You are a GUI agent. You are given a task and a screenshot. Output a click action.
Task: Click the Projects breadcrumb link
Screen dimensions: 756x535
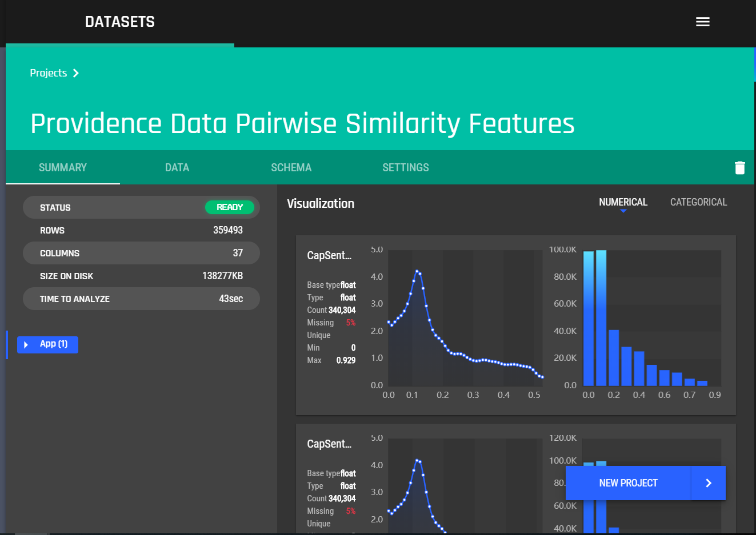[x=49, y=73]
